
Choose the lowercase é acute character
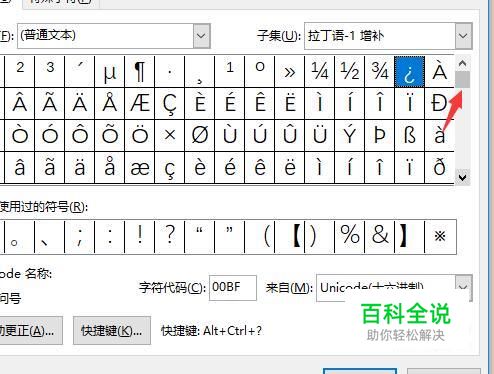pos(230,167)
